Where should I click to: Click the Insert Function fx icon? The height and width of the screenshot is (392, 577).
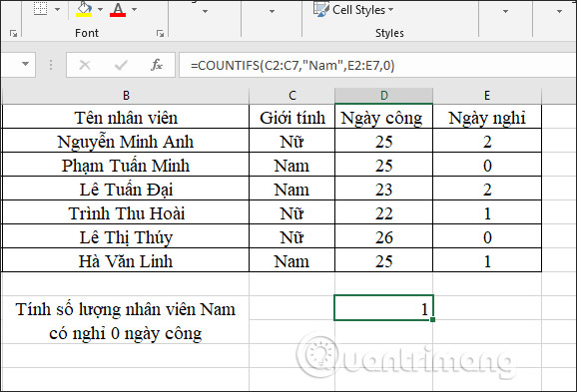[157, 65]
